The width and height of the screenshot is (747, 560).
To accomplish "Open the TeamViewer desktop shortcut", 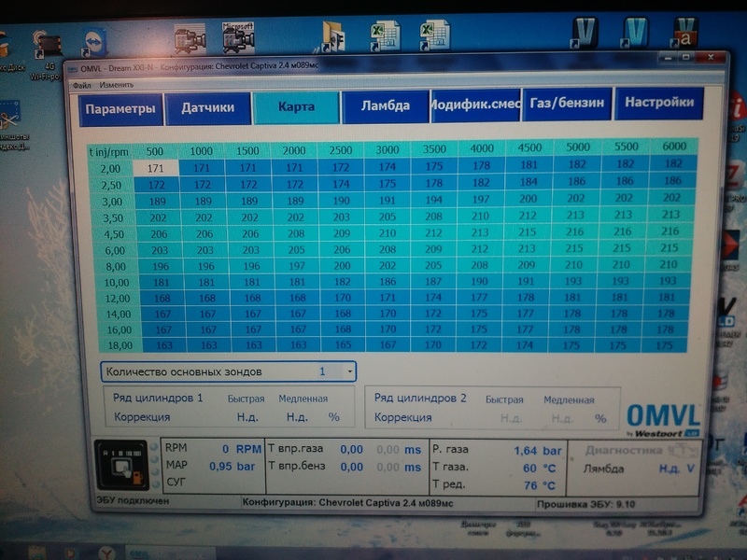I will click(x=95, y=45).
